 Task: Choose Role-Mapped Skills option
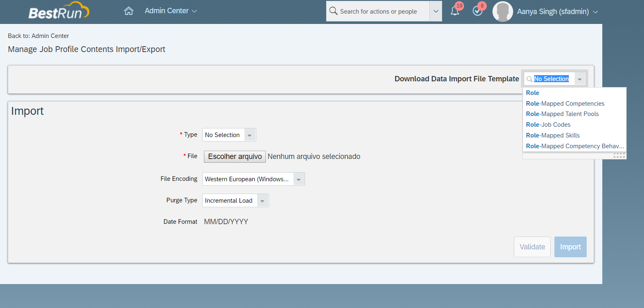click(574, 135)
